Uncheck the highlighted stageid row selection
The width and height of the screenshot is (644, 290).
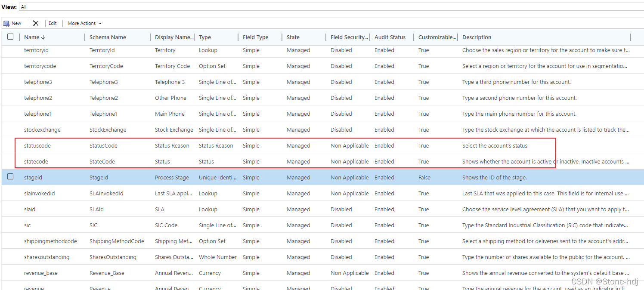pos(10,177)
